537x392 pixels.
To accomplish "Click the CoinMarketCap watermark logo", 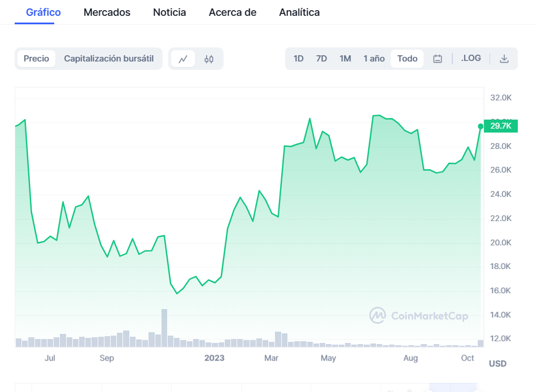I will [419, 316].
